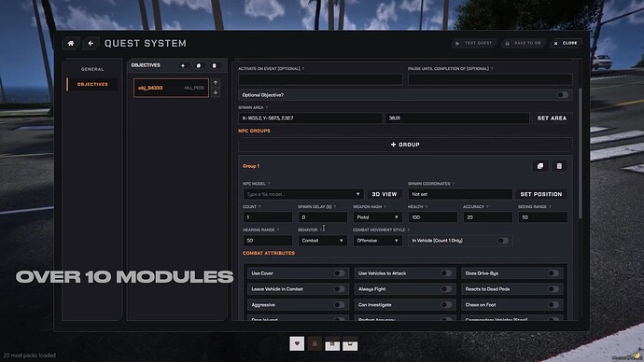Image resolution: width=644 pixels, height=362 pixels.
Task: Duplicate the objective using Objectives copy icon
Action: (199, 65)
